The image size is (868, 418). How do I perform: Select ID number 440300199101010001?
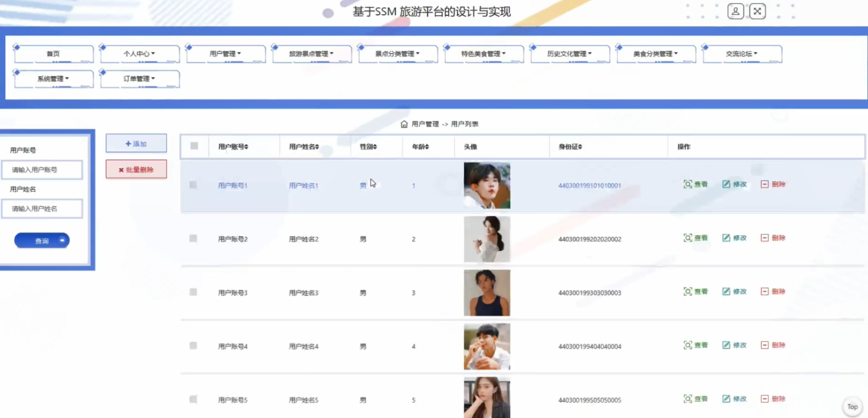pos(590,185)
